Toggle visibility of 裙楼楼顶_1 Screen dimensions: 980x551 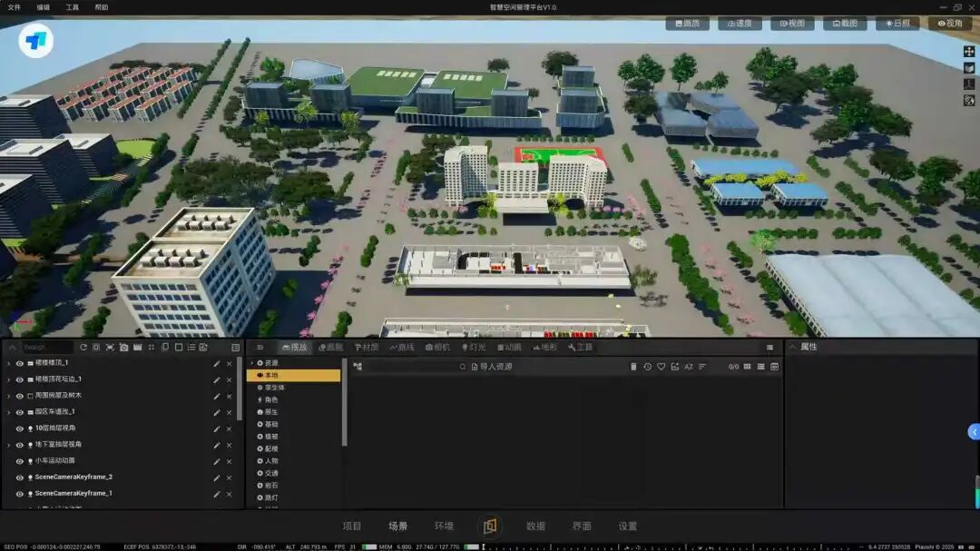[19, 363]
